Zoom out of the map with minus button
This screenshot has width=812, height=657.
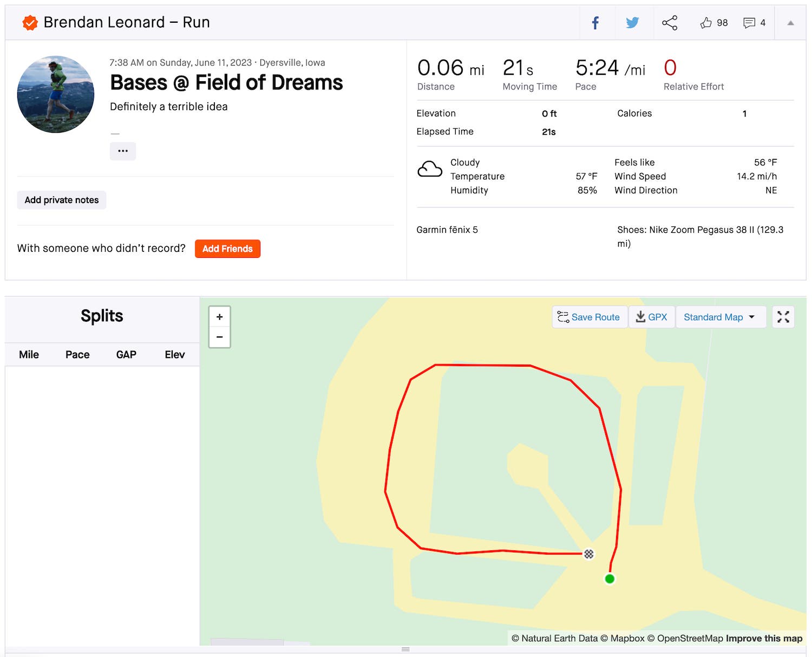(x=219, y=337)
